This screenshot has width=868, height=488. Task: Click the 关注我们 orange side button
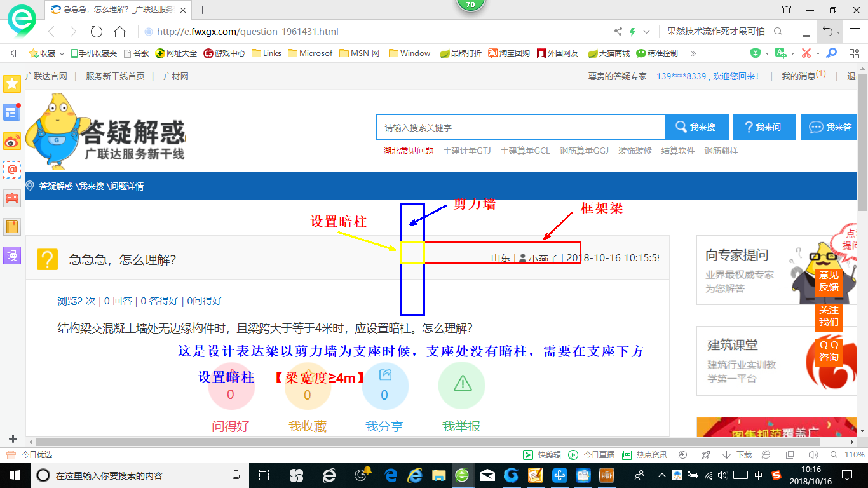click(x=828, y=316)
